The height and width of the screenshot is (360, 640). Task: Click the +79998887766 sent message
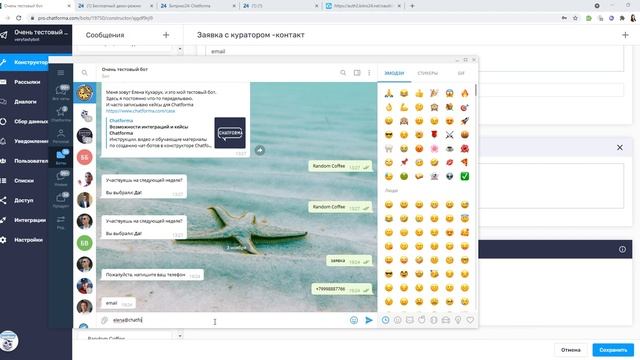coord(342,289)
